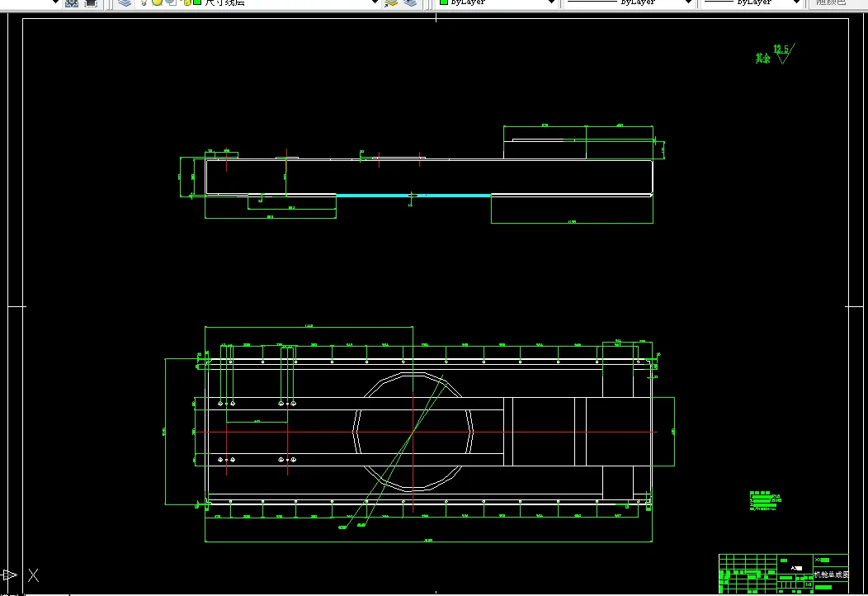Click the UCS X axis icon
This screenshot has width=868, height=596.
click(x=33, y=575)
